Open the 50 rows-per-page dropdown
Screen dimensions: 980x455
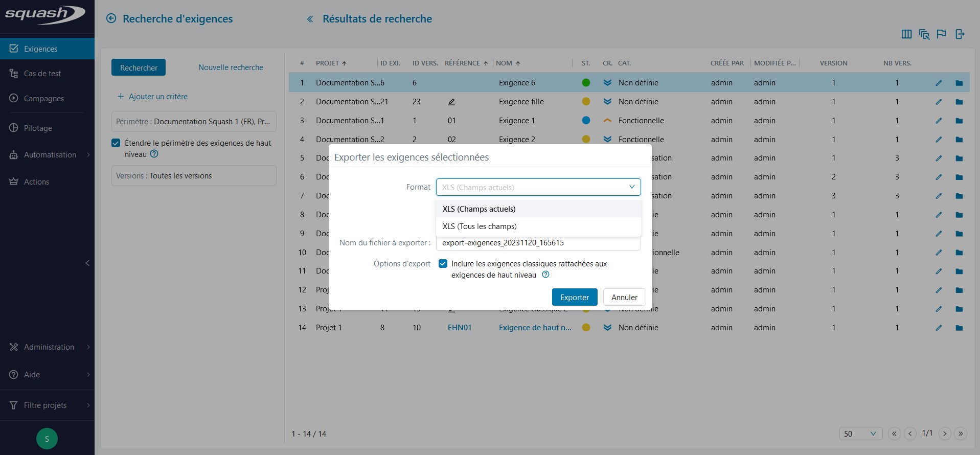tap(860, 434)
